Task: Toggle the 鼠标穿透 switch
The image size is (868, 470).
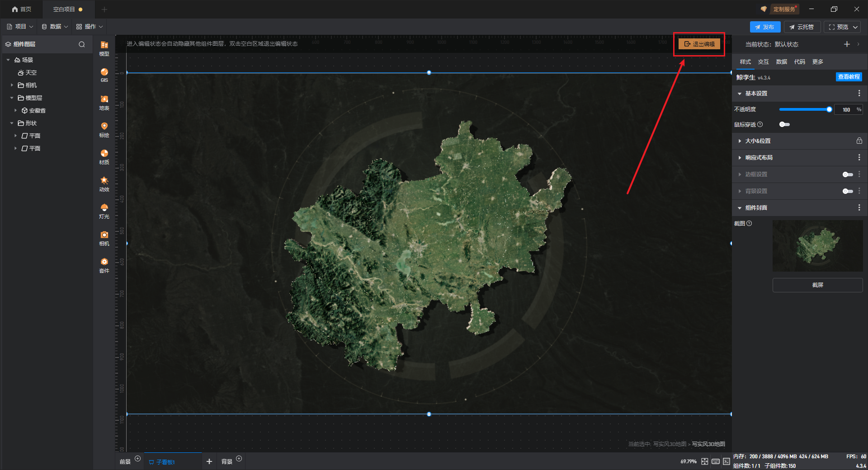Action: (784, 124)
